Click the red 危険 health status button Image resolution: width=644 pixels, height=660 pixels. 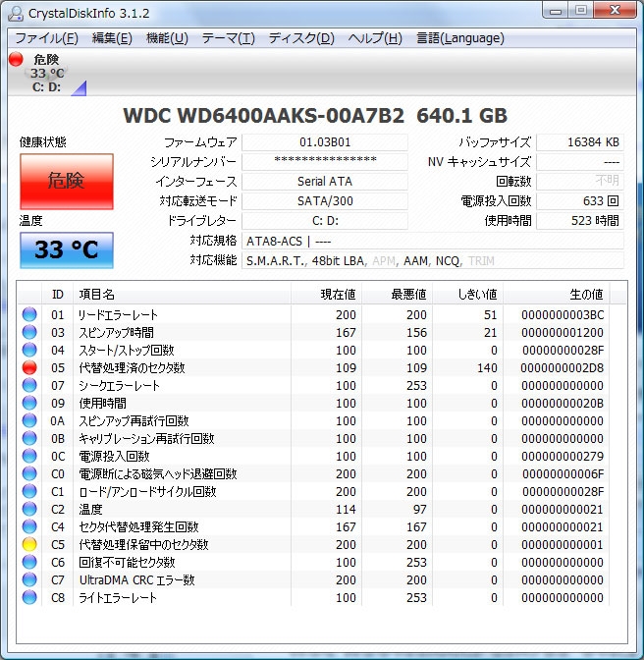coord(67,181)
